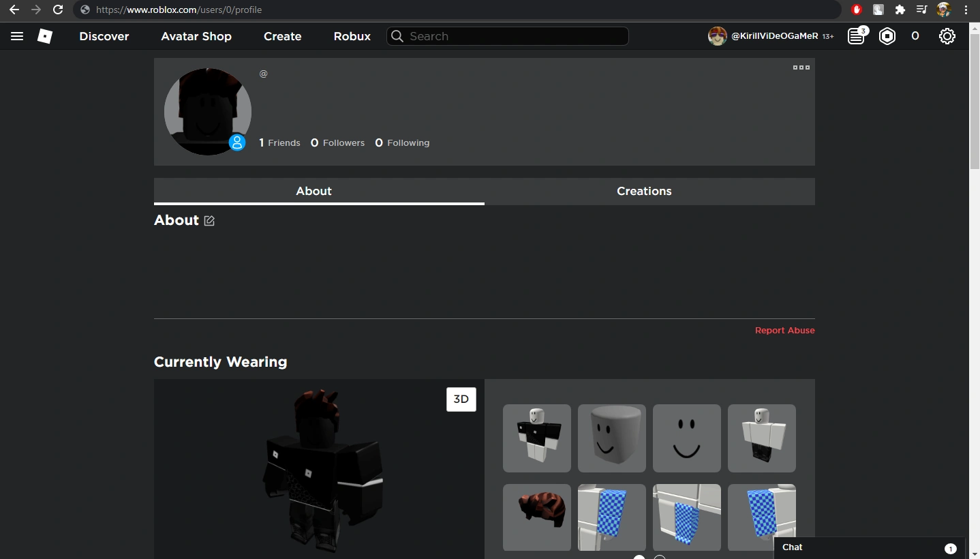Go back to the previous browser page
The image size is (980, 559).
pos(14,10)
